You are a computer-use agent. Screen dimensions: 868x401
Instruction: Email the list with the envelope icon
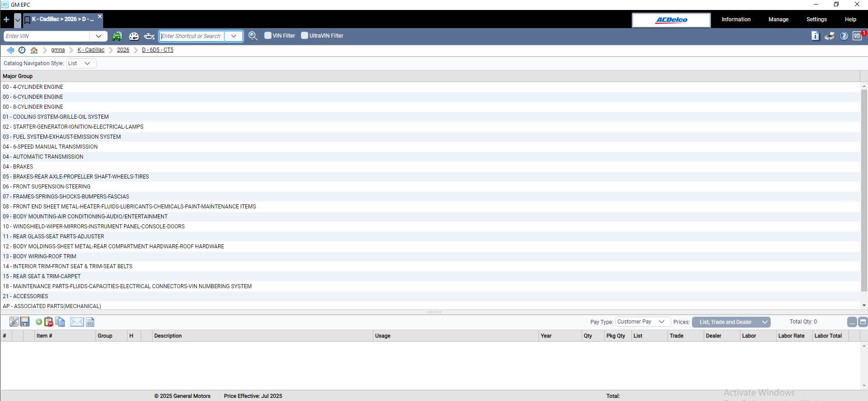(77, 322)
